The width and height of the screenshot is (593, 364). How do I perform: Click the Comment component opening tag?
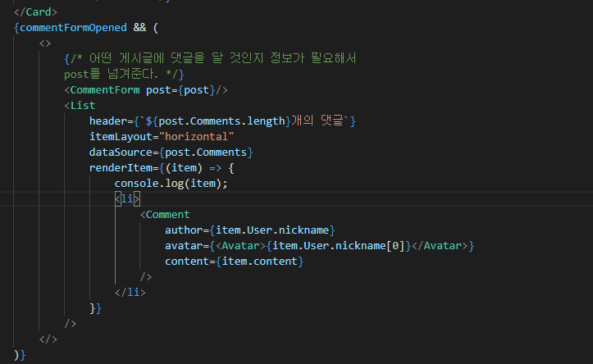pyautogui.click(x=165, y=214)
